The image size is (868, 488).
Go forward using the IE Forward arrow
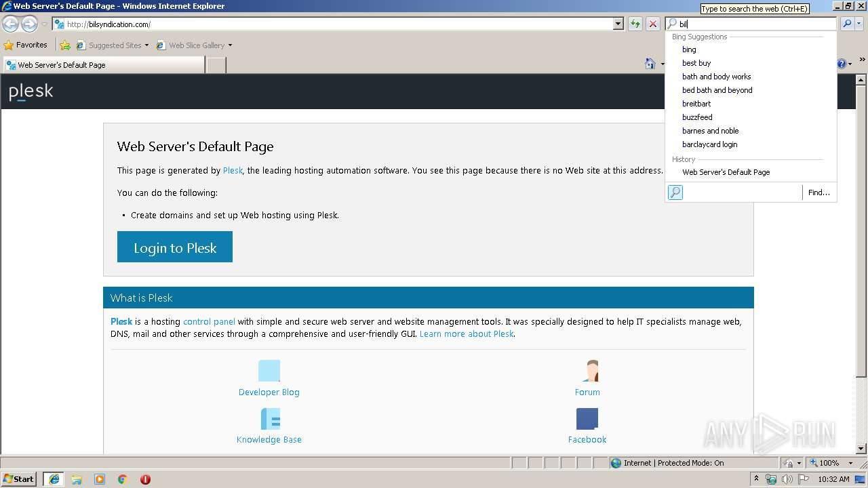pyautogui.click(x=29, y=24)
